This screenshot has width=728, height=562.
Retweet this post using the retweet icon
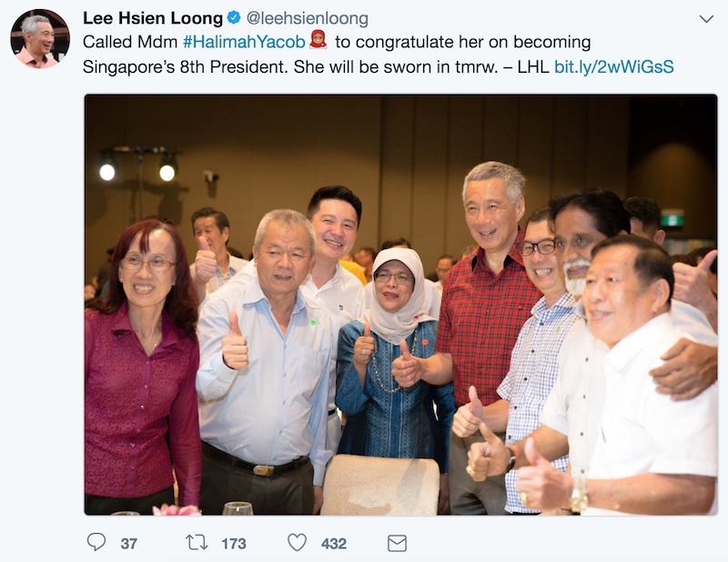point(197,543)
